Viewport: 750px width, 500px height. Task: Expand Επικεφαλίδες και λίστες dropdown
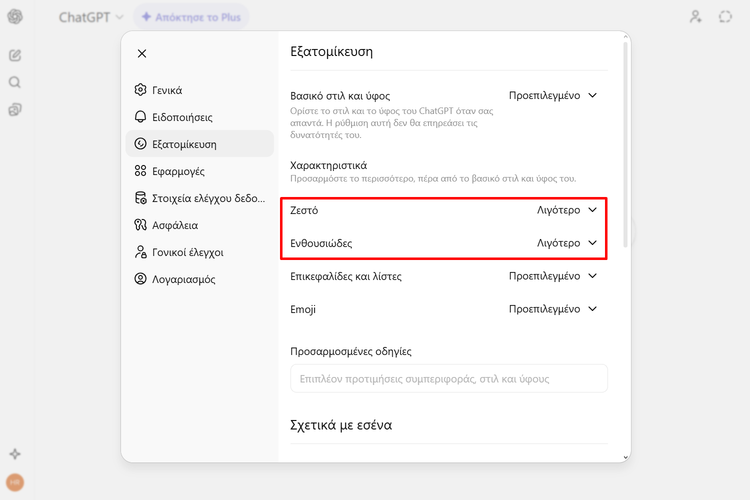(553, 276)
